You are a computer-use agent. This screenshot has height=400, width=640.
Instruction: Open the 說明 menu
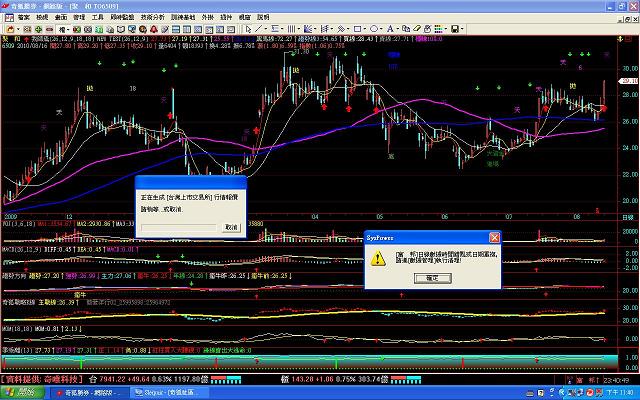[263, 18]
